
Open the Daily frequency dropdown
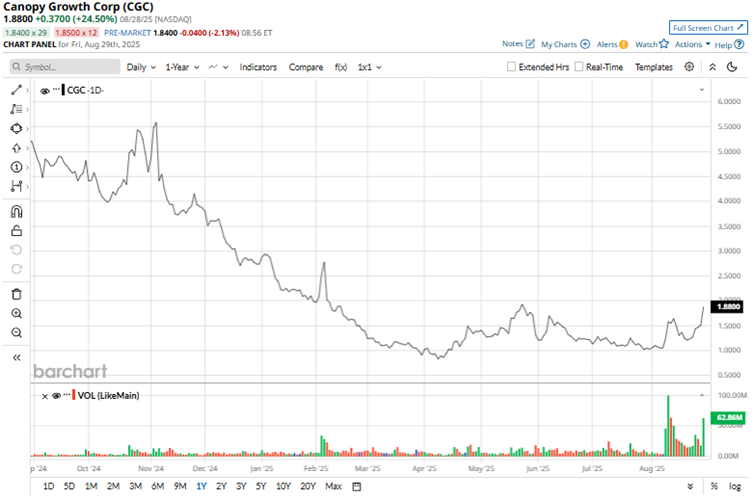tap(141, 67)
